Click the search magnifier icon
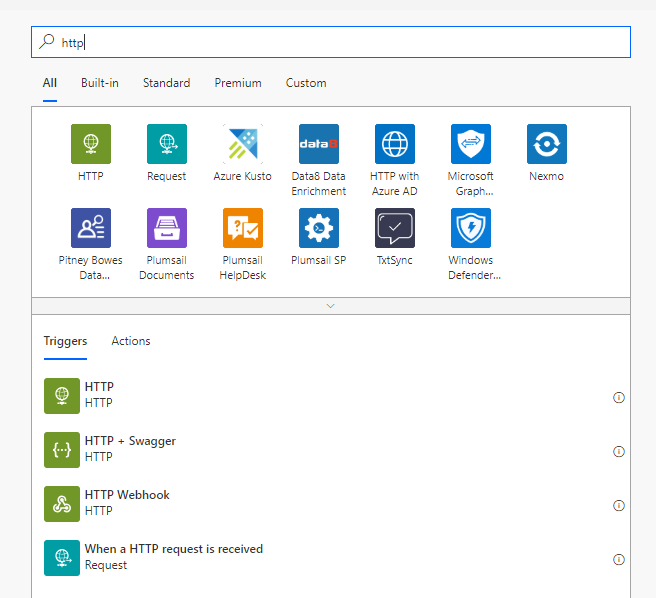Viewport: 656px width, 598px height. pyautogui.click(x=46, y=42)
